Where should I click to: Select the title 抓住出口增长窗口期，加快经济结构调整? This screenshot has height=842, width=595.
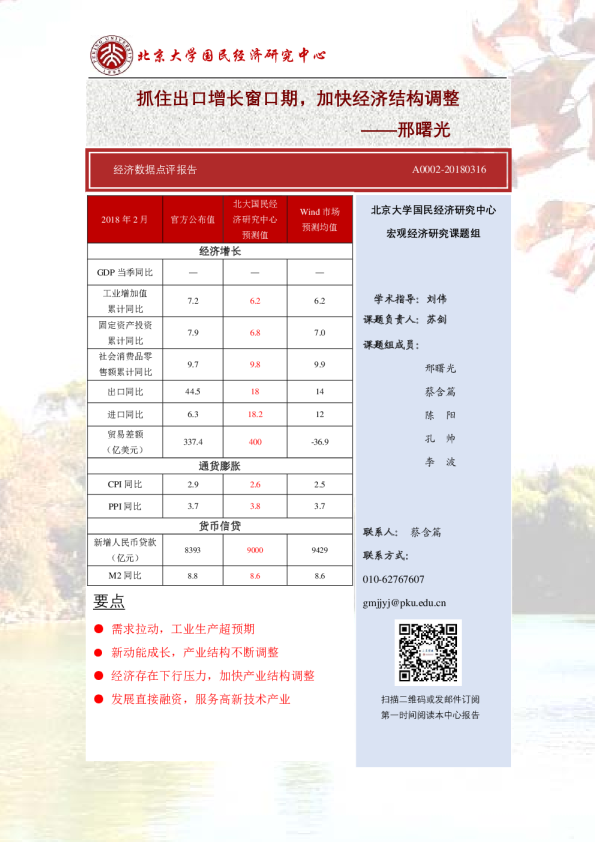point(298,98)
